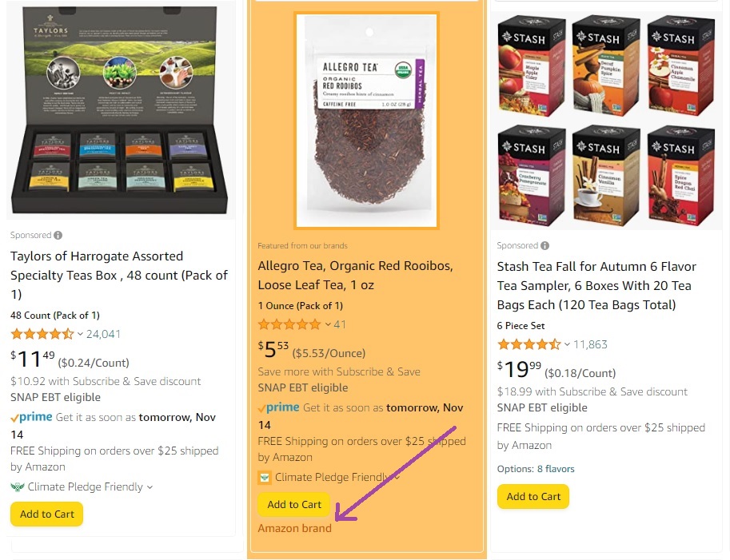Expand rating breakdown chevron for Allegro Tea

(328, 324)
